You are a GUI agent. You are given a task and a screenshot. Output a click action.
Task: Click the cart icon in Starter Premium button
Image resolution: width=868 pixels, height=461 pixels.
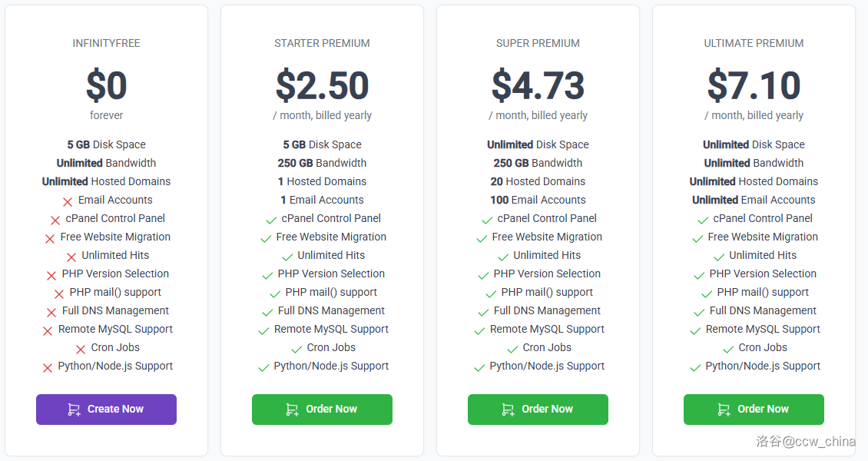point(292,410)
